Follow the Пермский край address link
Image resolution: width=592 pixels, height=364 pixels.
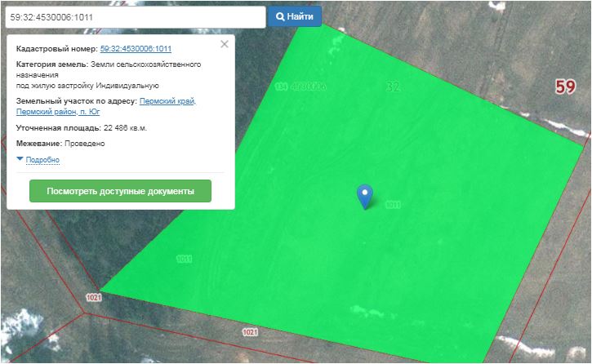pos(167,101)
